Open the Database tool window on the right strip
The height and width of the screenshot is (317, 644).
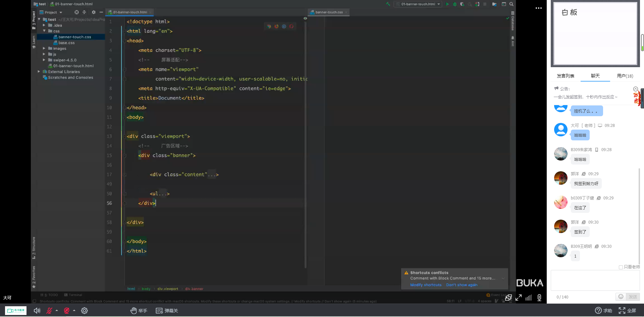click(513, 21)
